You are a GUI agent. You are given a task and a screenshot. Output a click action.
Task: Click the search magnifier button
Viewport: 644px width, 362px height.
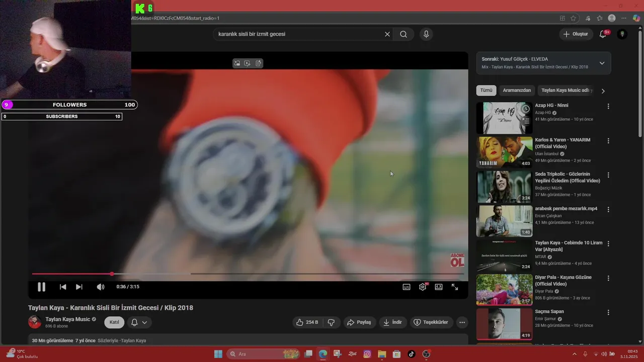[x=404, y=34]
